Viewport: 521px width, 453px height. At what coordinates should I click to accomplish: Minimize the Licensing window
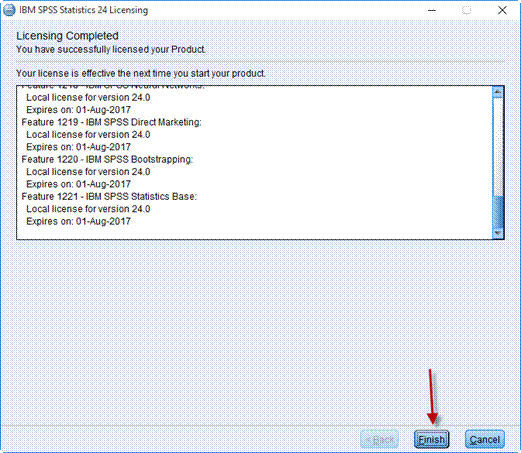point(432,10)
